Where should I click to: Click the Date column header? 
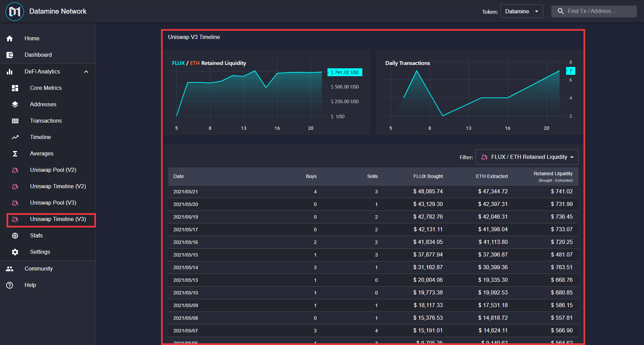click(x=178, y=177)
